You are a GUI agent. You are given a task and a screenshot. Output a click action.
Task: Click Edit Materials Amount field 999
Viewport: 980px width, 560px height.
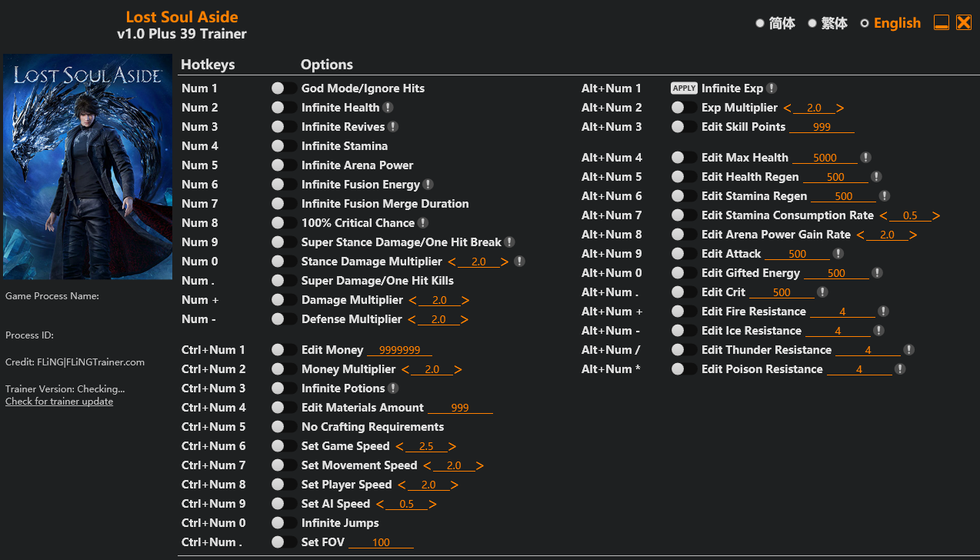[460, 408]
